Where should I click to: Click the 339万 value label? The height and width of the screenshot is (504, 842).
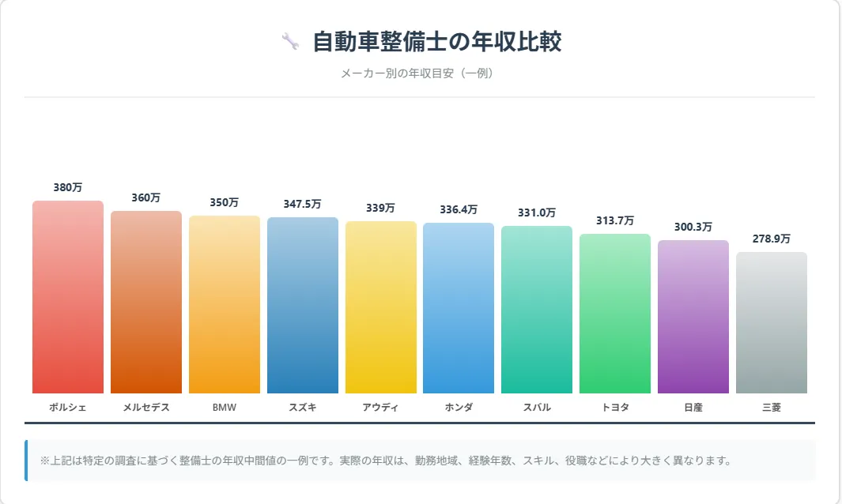[x=381, y=208]
